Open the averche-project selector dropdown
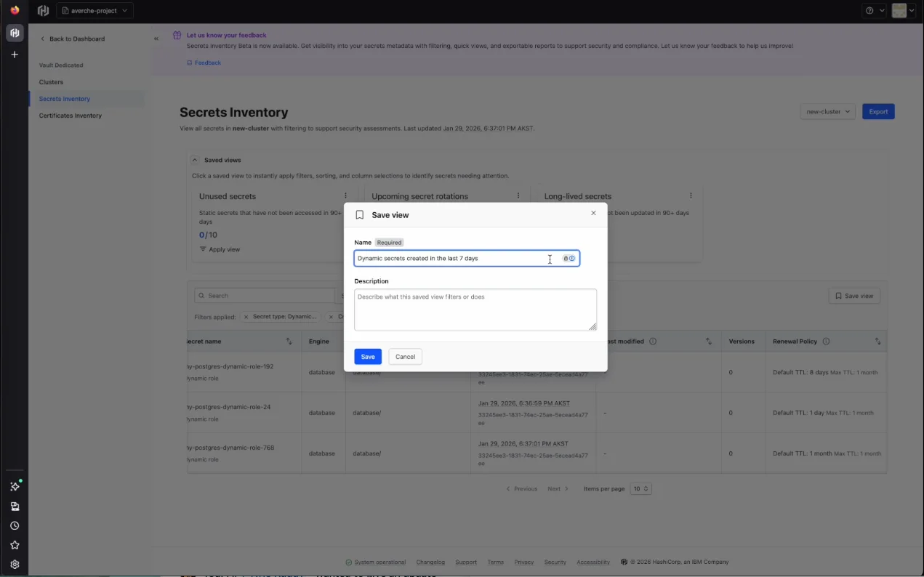Screen dimensions: 924x577 pyautogui.click(x=95, y=11)
